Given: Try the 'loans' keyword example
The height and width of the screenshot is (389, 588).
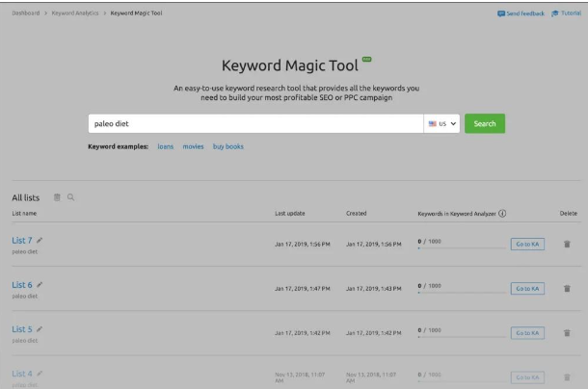Looking at the screenshot, I should 166,146.
